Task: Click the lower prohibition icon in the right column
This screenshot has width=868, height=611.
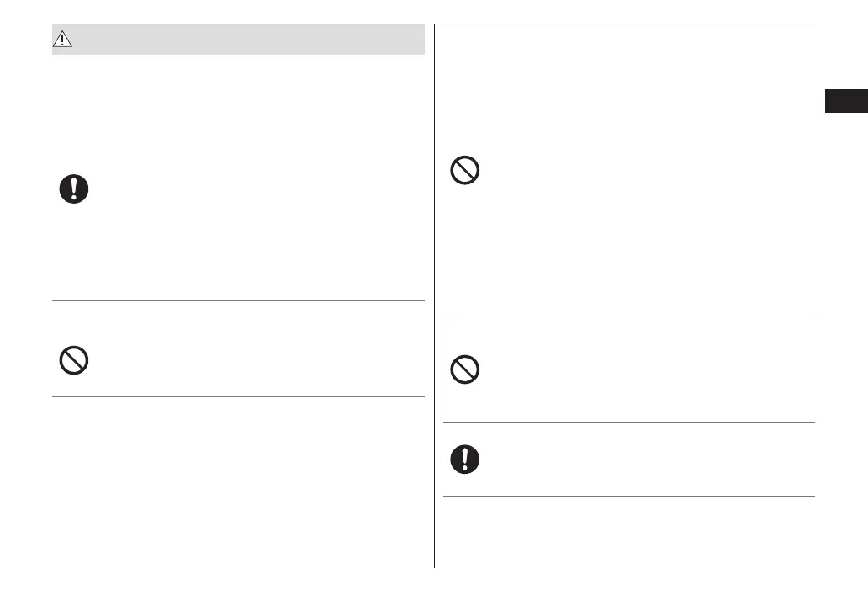Action: (x=465, y=369)
